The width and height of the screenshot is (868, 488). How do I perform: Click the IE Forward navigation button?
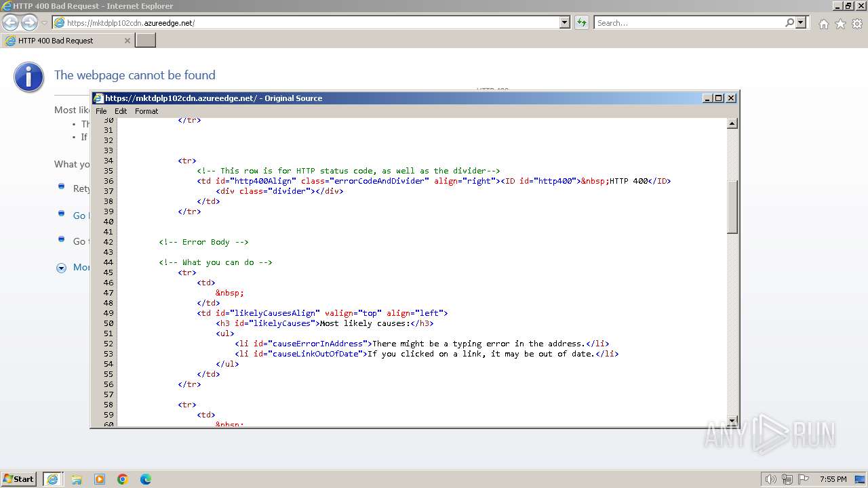click(29, 22)
